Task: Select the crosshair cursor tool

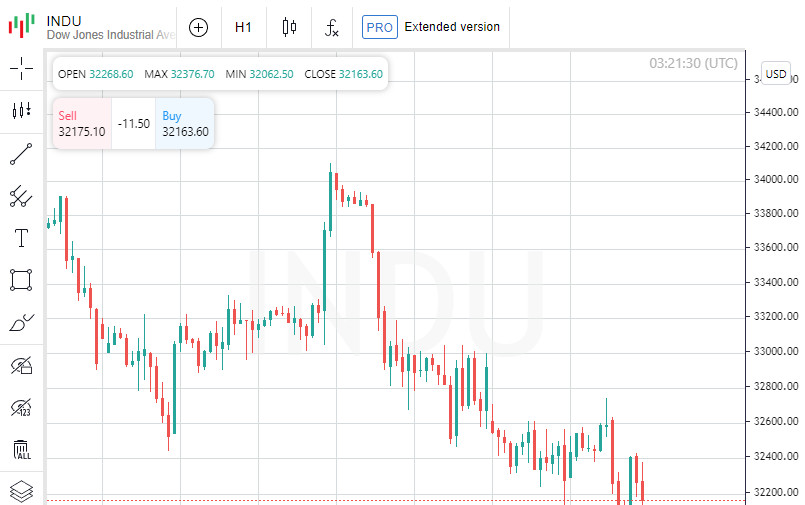Action: coord(21,68)
